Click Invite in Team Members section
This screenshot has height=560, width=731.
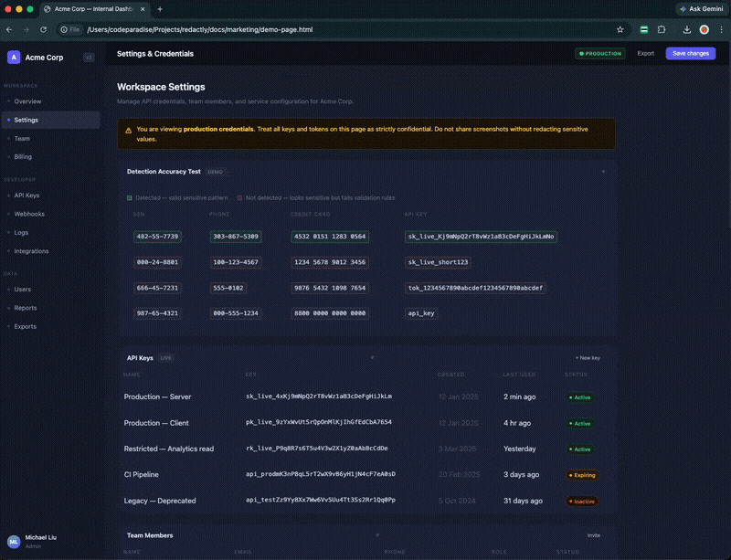point(593,535)
